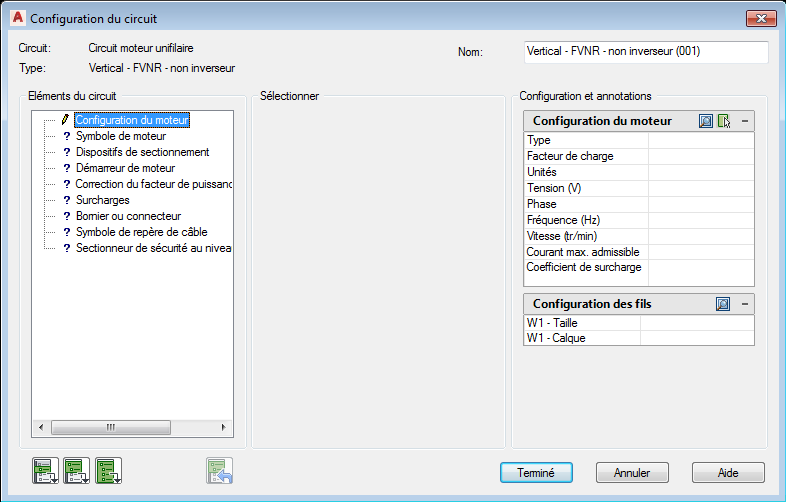786x502 pixels.
Task: Open help with the Aide button
Action: (x=728, y=473)
